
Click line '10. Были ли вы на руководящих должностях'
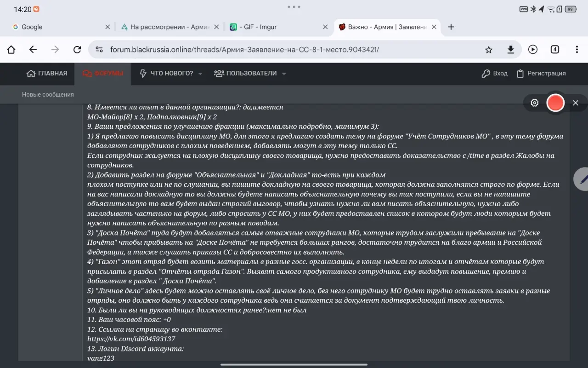point(197,310)
